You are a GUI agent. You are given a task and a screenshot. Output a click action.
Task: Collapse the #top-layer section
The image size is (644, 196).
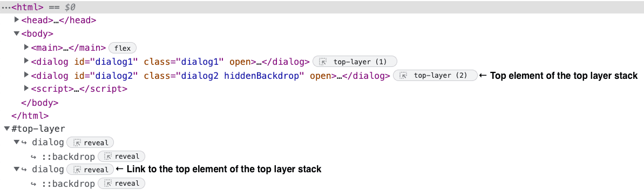click(7, 129)
